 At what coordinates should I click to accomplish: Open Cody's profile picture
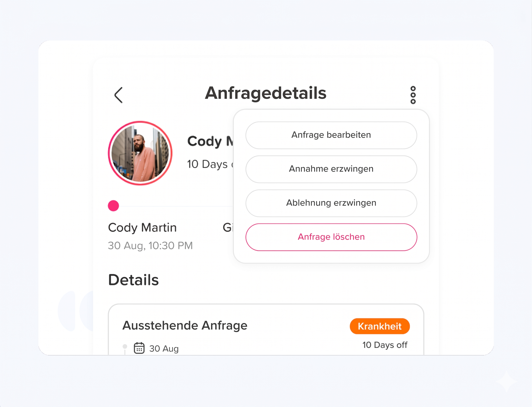tap(140, 153)
